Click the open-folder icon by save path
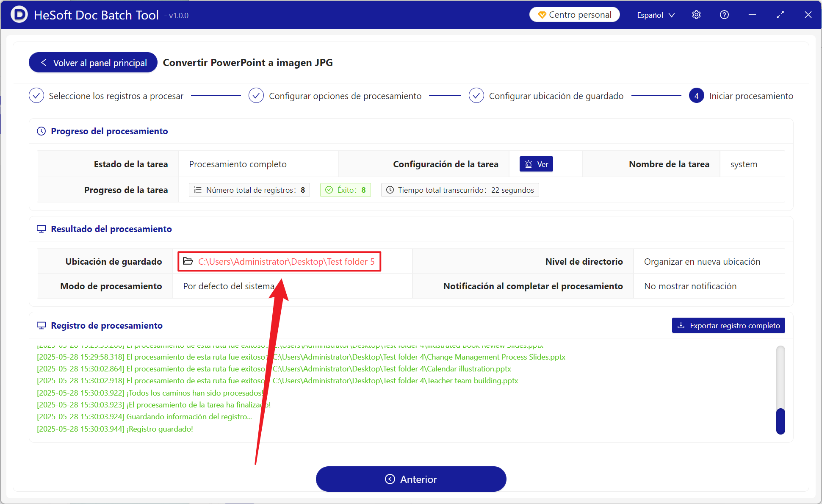Image resolution: width=822 pixels, height=504 pixels. pyautogui.click(x=188, y=261)
